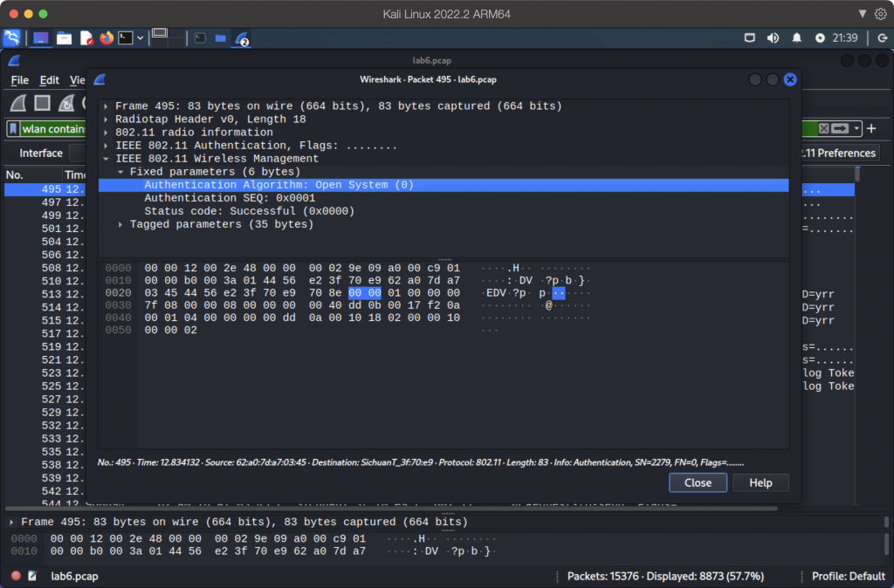Launch Firefox from the top panel

pyautogui.click(x=107, y=38)
